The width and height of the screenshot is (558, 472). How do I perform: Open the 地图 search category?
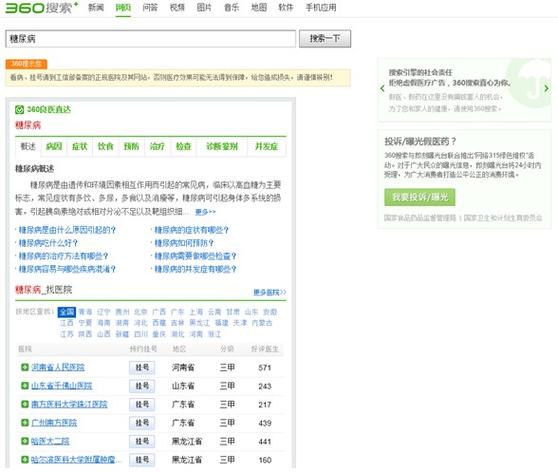259,7
